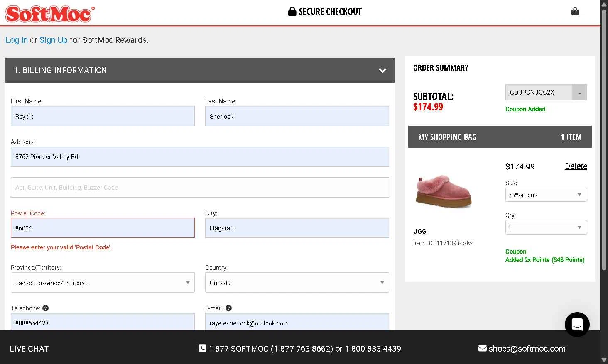
Task: Click the Sign Up link
Action: tap(53, 40)
